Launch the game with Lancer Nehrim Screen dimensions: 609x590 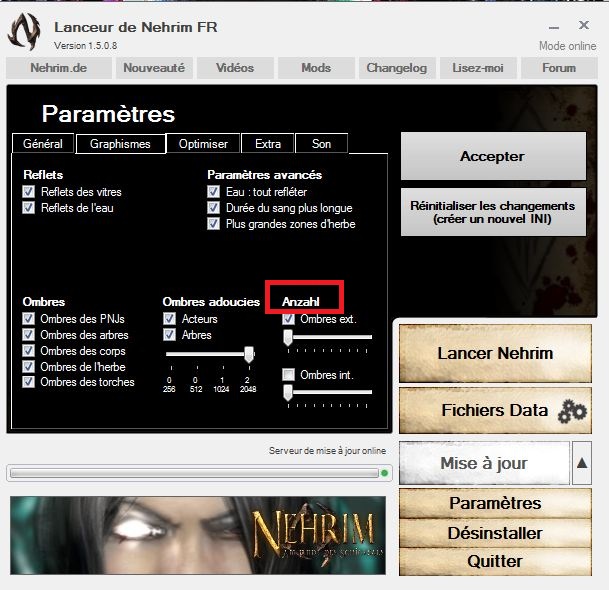(495, 353)
